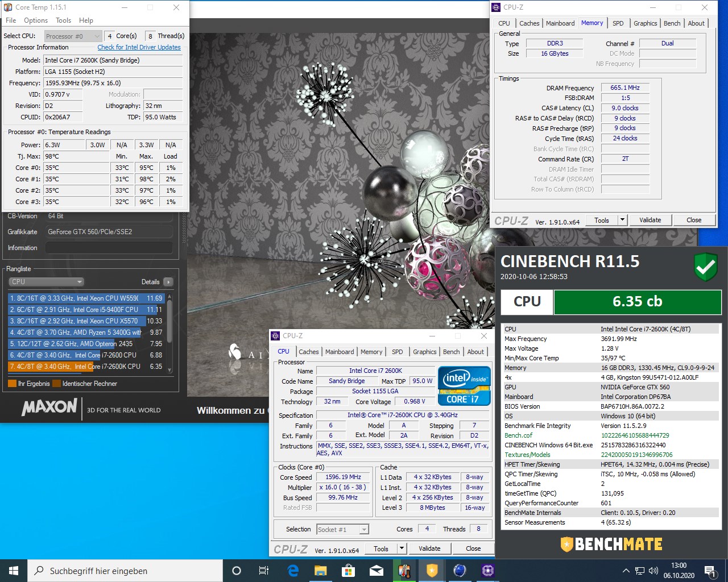Click Tools button in lower CPU-Z window
The image size is (728, 582).
coord(381,548)
